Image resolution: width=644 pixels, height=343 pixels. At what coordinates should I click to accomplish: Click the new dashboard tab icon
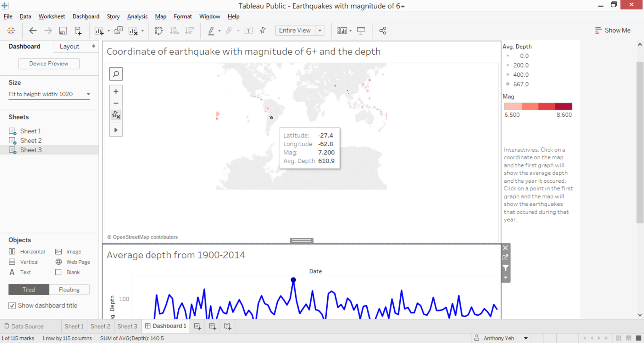point(213,326)
